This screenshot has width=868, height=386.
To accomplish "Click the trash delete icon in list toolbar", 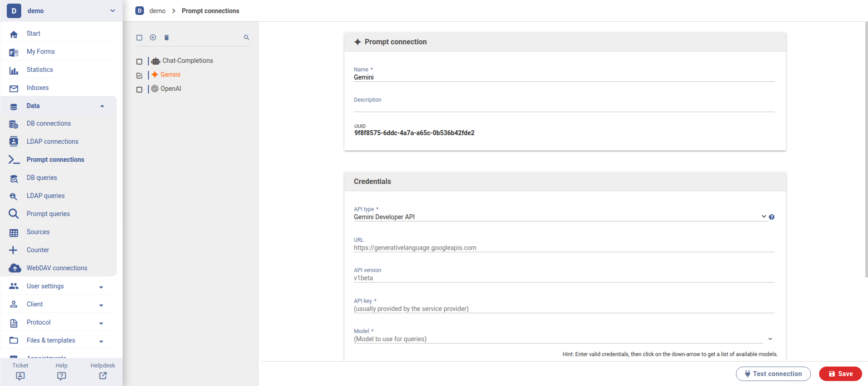I will coord(167,38).
